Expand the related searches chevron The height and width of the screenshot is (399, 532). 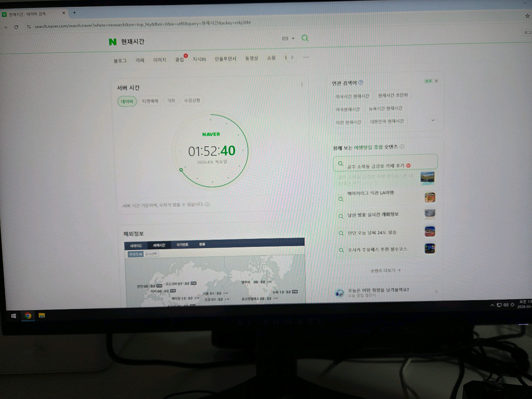tap(433, 120)
